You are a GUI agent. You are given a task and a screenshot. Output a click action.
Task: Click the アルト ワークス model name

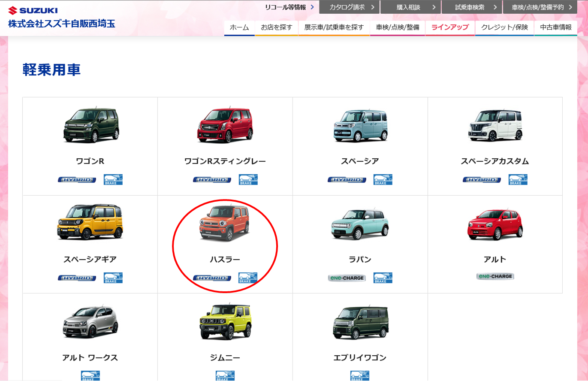90,357
